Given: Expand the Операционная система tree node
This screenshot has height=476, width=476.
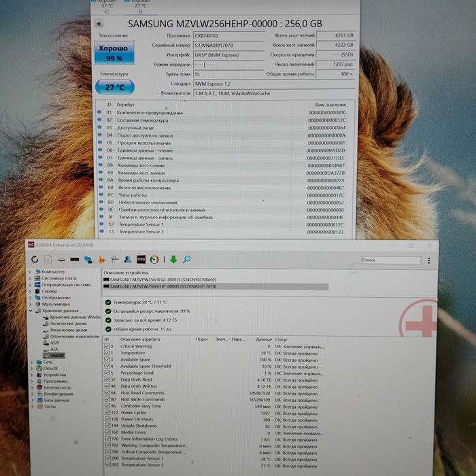Looking at the screenshot, I should pos(30,285).
